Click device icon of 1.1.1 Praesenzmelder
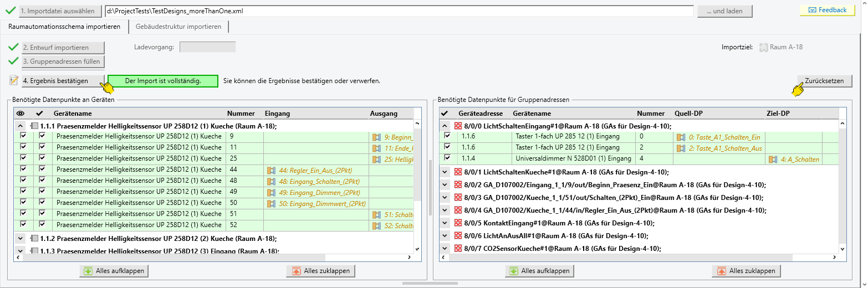 coord(34,126)
